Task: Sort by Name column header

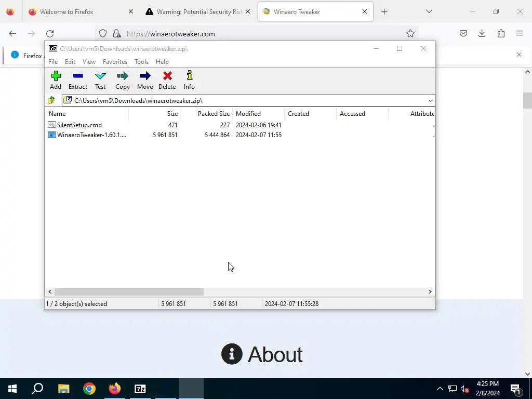Action: 87,114
